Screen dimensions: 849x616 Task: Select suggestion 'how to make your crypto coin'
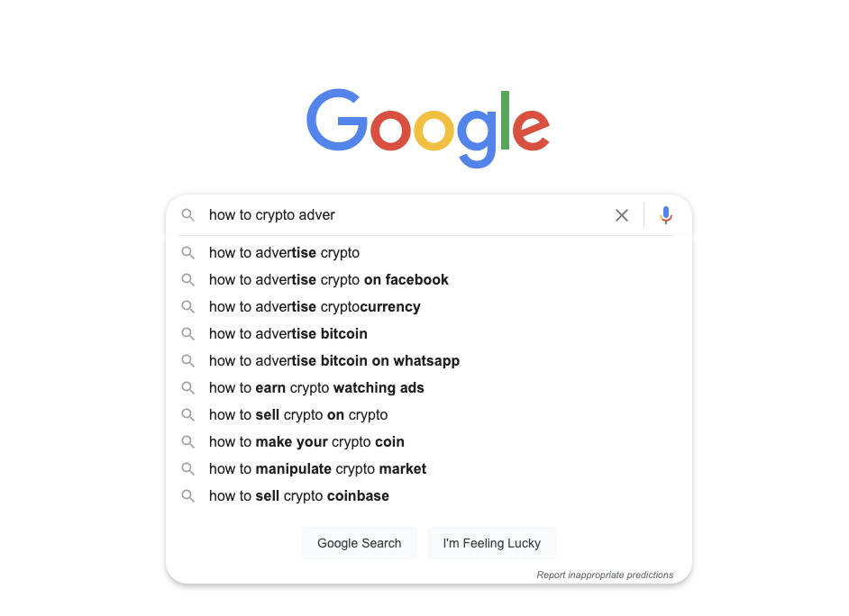306,442
